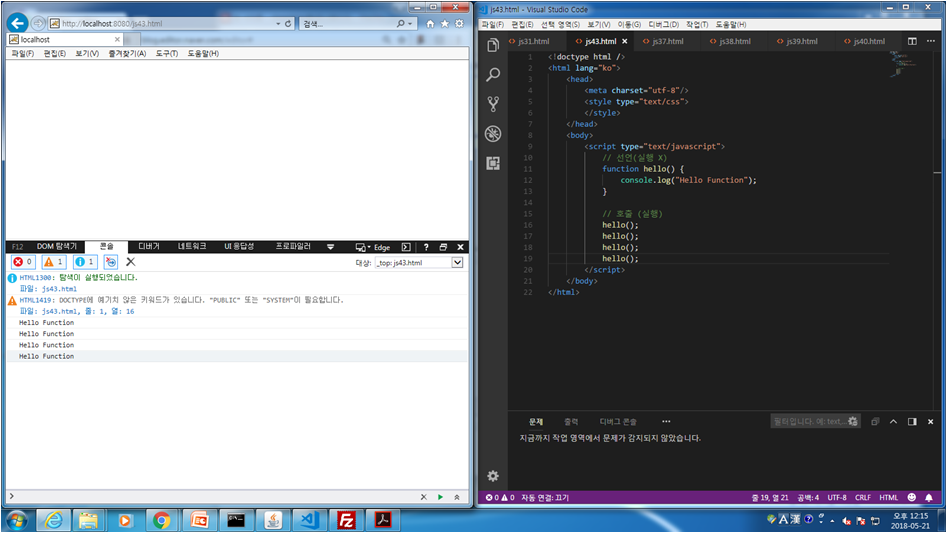Open the Internet Explorer Tools gear
Image resolution: width=947 pixels, height=533 pixels.
point(460,24)
